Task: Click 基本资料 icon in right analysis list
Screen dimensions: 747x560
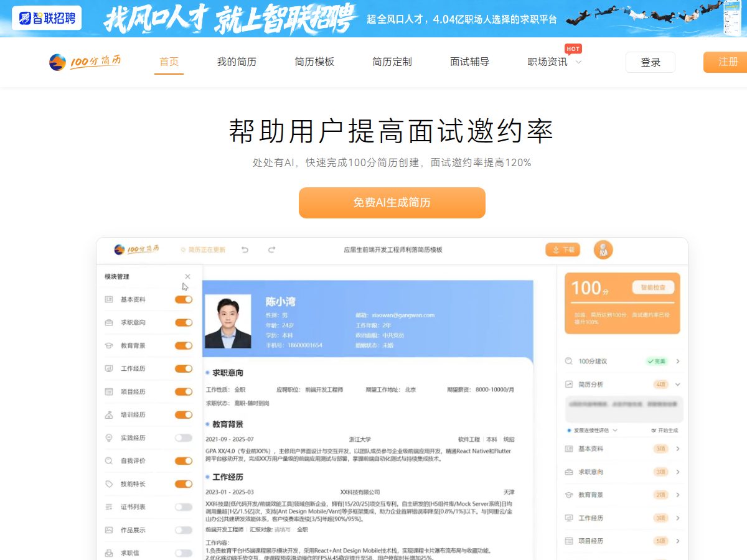Action: [x=568, y=449]
